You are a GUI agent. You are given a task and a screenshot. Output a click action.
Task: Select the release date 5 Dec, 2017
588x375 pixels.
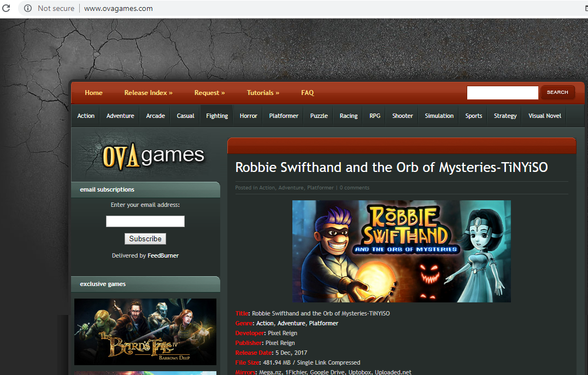[291, 353]
